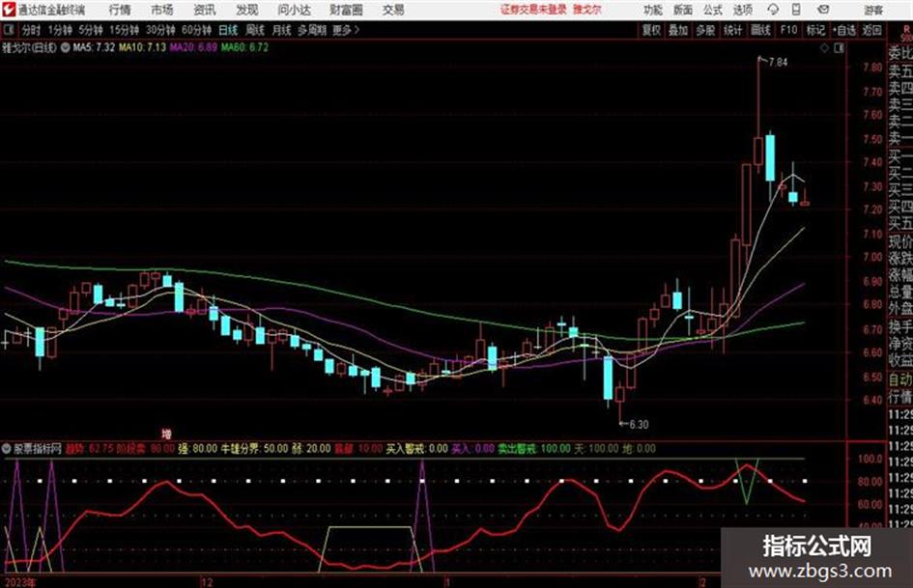The height and width of the screenshot is (588, 913).
Task: Toggle the left sidebar panel icon
Action: point(8,30)
